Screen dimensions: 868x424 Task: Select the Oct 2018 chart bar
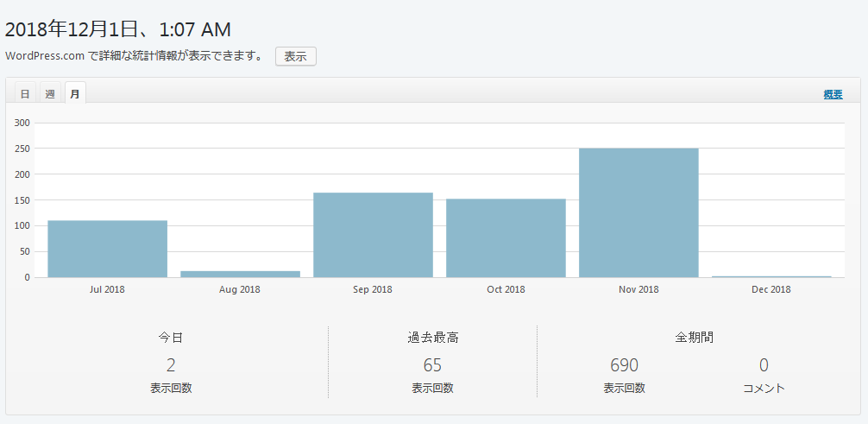tap(506, 238)
